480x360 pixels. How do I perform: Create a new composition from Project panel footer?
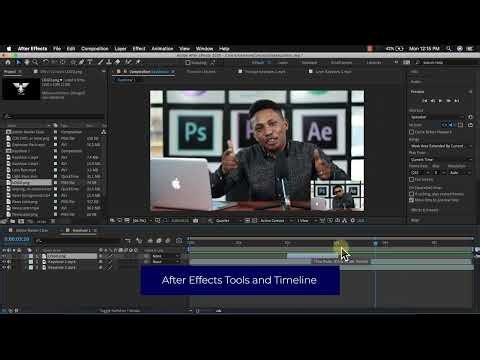tap(21, 221)
